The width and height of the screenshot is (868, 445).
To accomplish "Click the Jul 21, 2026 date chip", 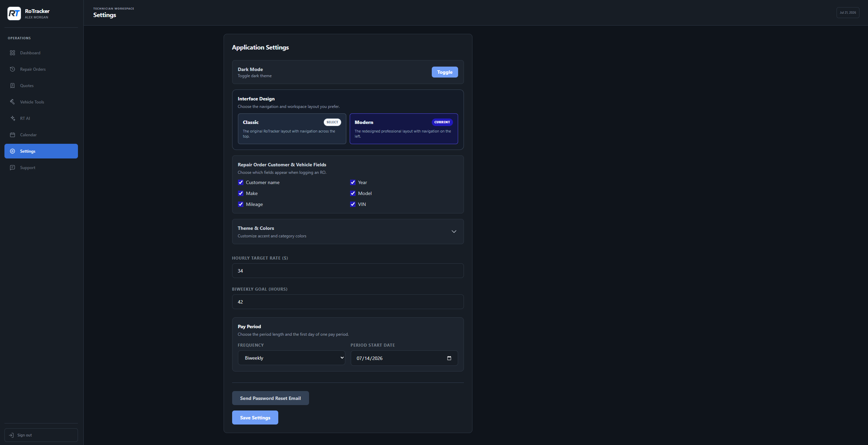I will coord(848,13).
